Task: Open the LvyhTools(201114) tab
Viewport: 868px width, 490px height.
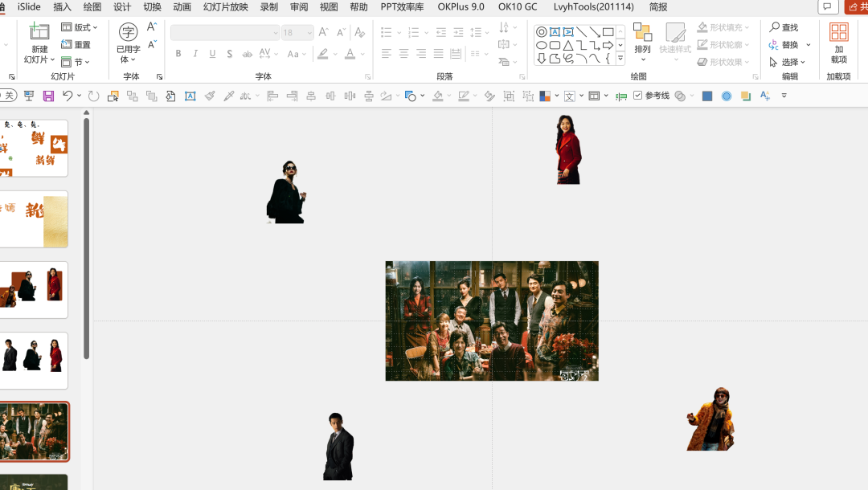Action: click(593, 7)
